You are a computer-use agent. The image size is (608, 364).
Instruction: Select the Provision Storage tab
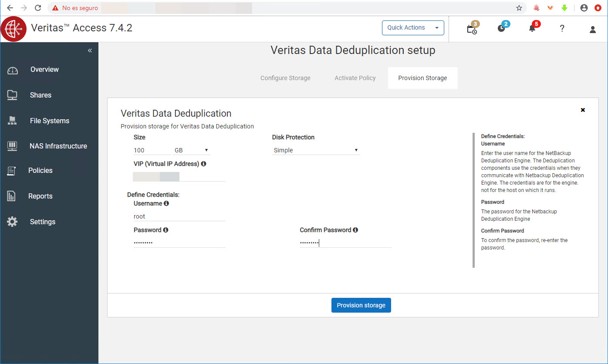[x=422, y=78]
